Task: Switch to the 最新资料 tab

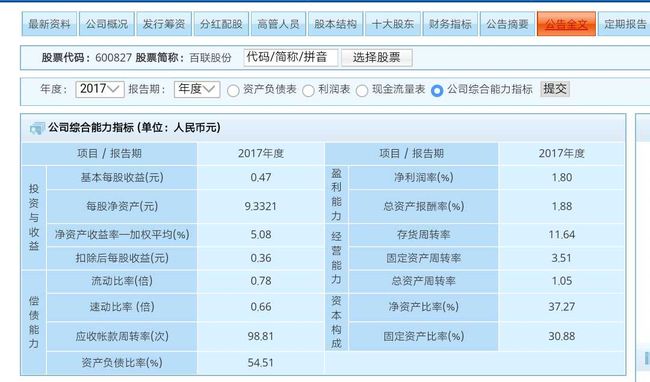Action: (x=49, y=24)
